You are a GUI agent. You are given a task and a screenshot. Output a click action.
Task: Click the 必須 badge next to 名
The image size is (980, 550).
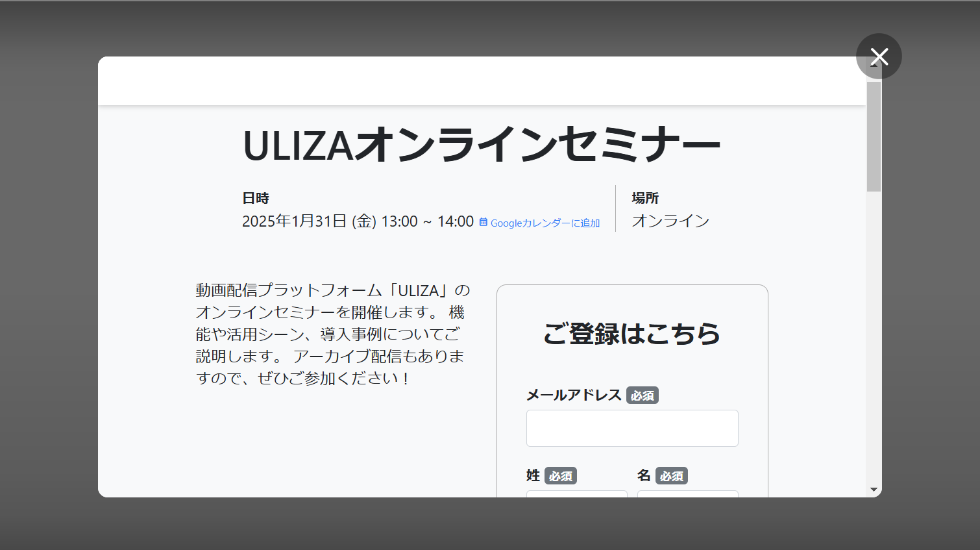(x=672, y=476)
